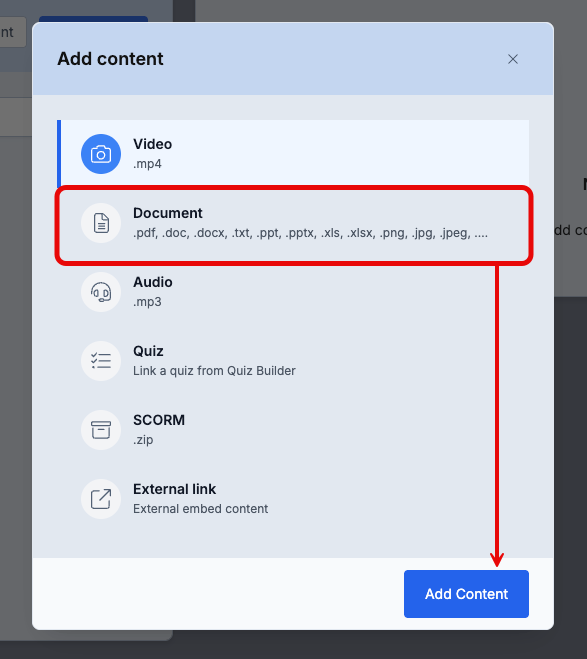Select the External link option title
The height and width of the screenshot is (659, 587).
(174, 489)
